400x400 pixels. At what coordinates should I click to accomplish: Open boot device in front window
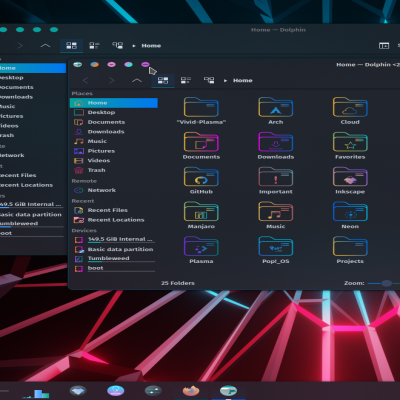pos(114,268)
